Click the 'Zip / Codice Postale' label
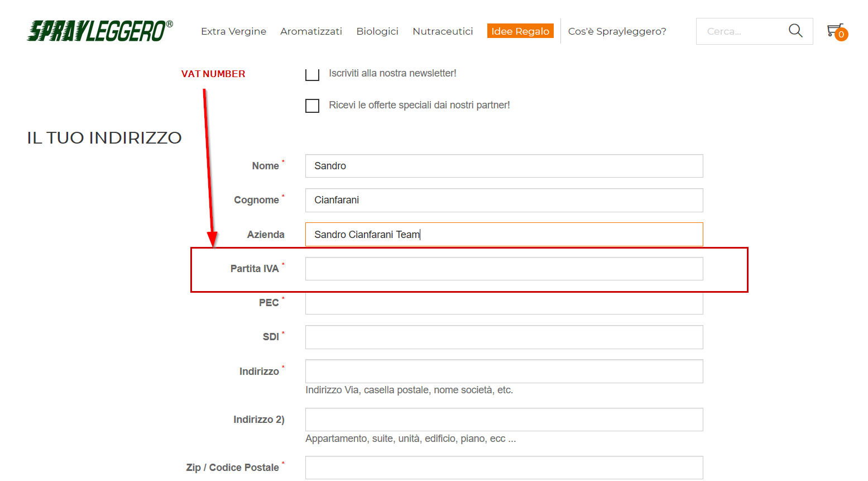The image size is (868, 481). tap(233, 468)
